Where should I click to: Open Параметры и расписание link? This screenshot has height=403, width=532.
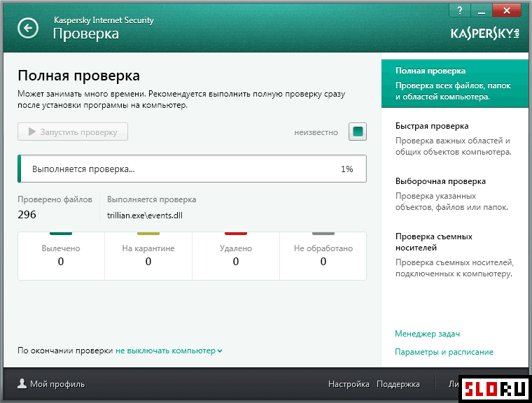(x=444, y=352)
